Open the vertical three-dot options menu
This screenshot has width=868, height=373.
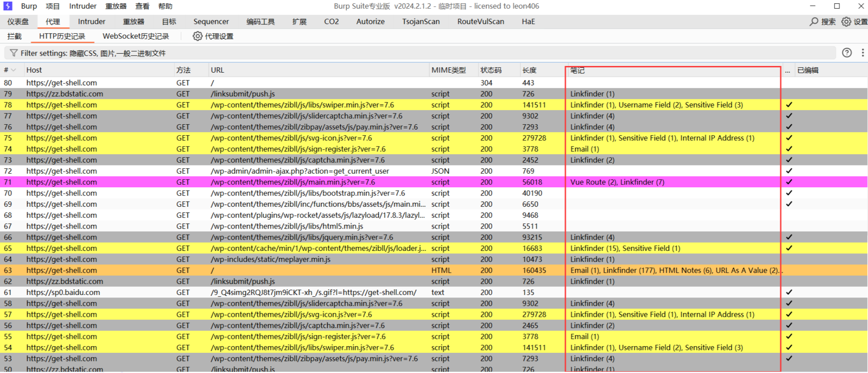click(x=863, y=53)
